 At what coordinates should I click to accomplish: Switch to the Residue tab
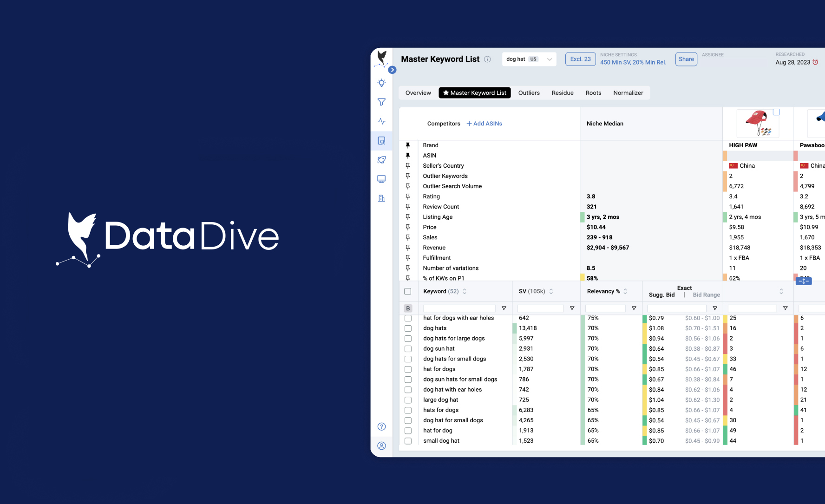coord(563,93)
